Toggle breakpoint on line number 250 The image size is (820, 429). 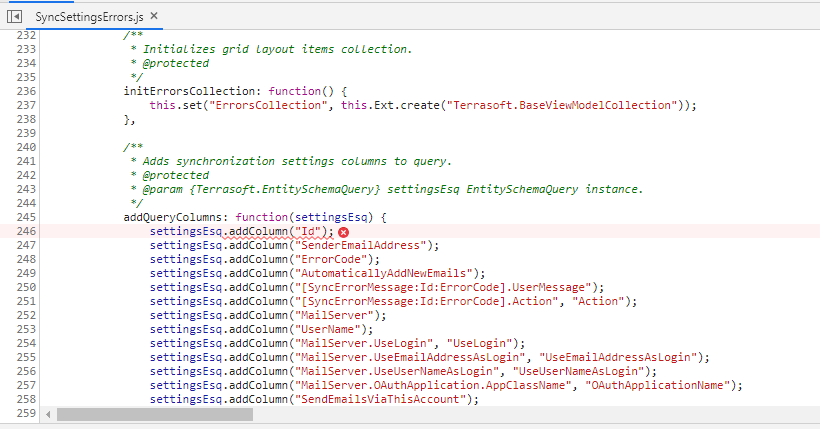click(x=26, y=287)
